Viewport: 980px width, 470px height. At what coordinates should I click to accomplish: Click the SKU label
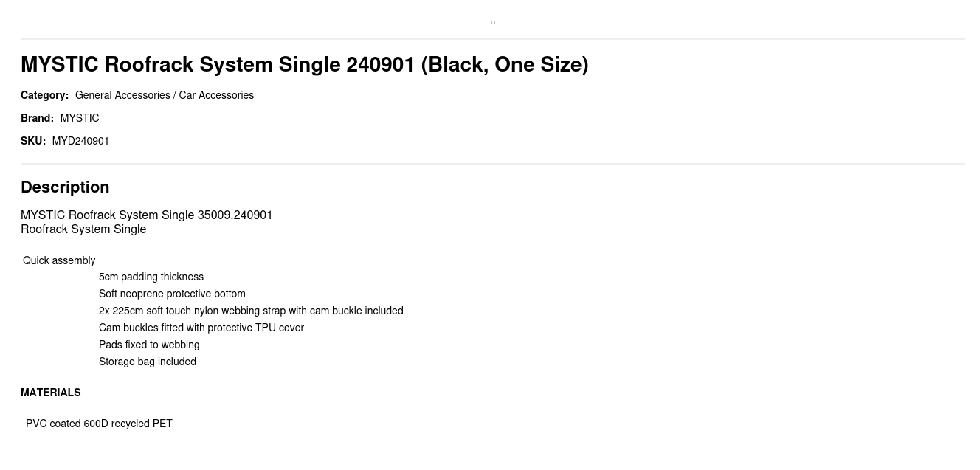(33, 141)
